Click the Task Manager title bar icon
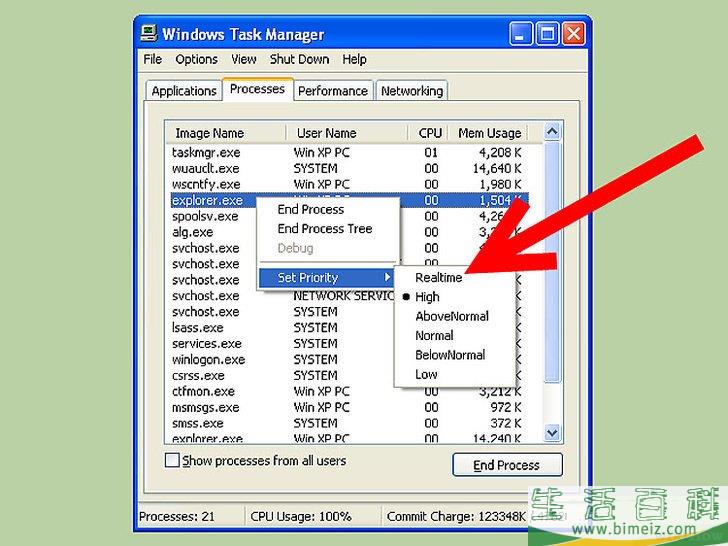Image resolution: width=728 pixels, height=546 pixels. click(149, 33)
